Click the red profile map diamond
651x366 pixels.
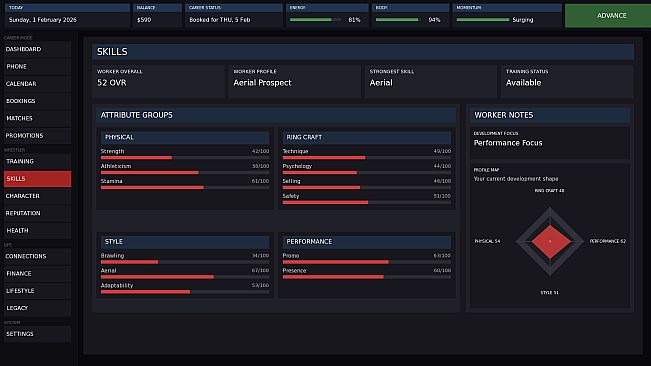click(550, 242)
